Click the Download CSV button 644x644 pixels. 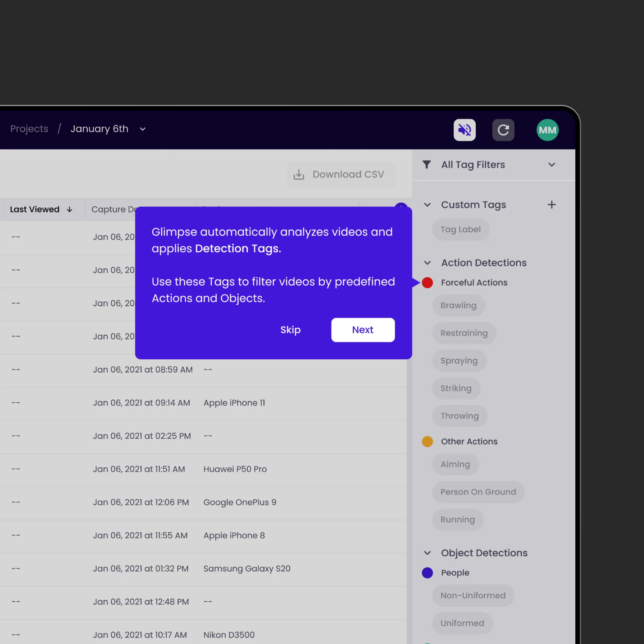pyautogui.click(x=341, y=174)
